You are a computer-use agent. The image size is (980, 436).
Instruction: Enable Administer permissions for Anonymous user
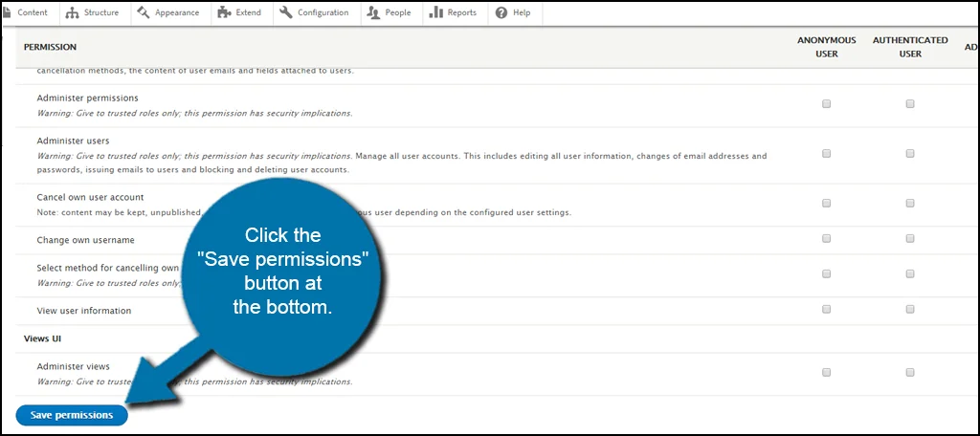pos(826,103)
